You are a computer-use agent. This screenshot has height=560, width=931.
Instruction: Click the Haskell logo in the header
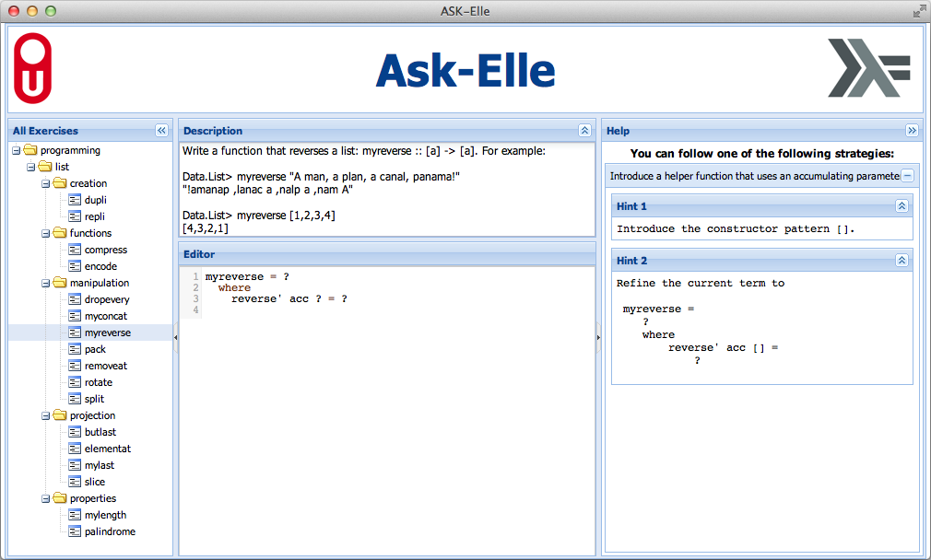click(x=869, y=67)
